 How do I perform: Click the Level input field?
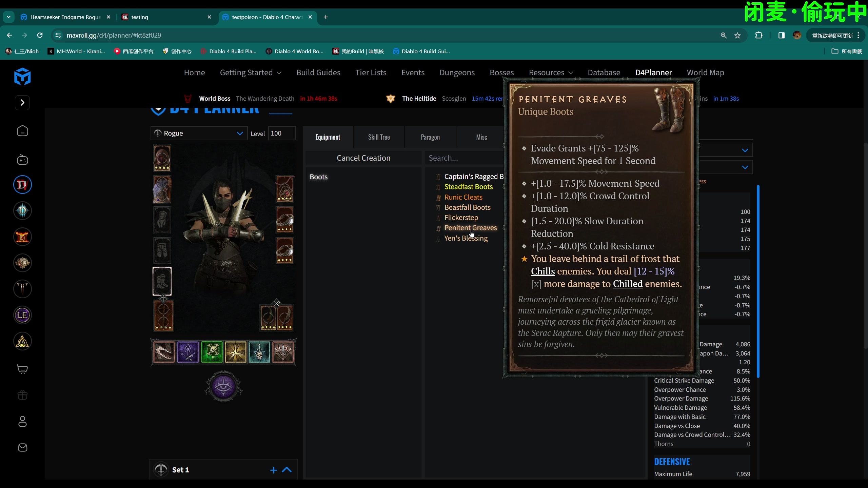coord(281,133)
